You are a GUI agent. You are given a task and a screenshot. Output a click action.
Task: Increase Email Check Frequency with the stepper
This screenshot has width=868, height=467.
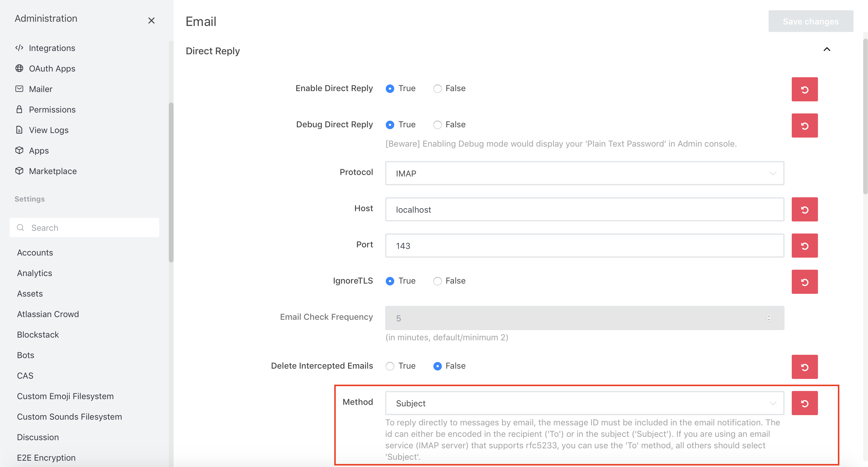[769, 316]
